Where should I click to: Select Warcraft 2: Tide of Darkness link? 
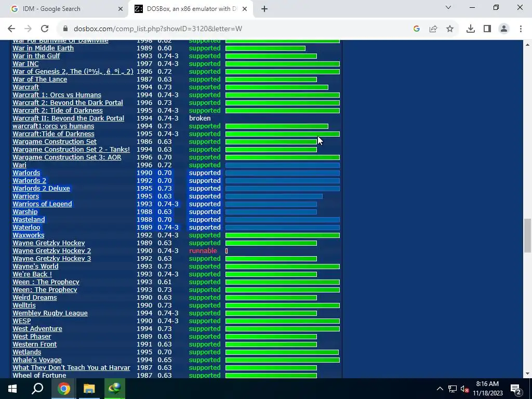coord(57,111)
